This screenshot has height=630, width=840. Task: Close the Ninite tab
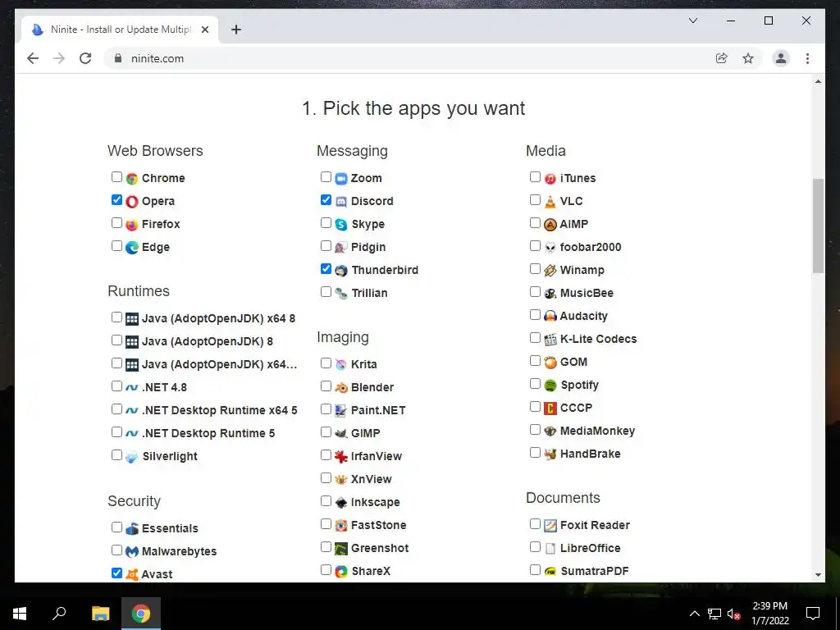pos(204,30)
